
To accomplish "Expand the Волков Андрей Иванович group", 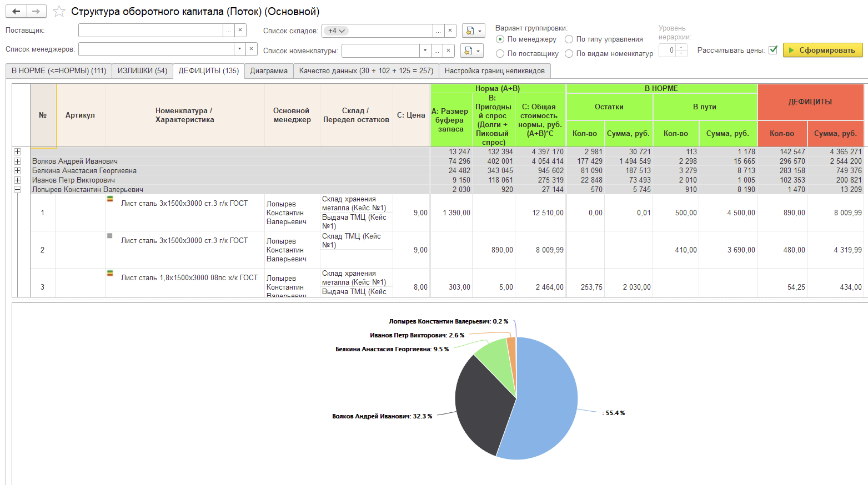I will click(18, 161).
